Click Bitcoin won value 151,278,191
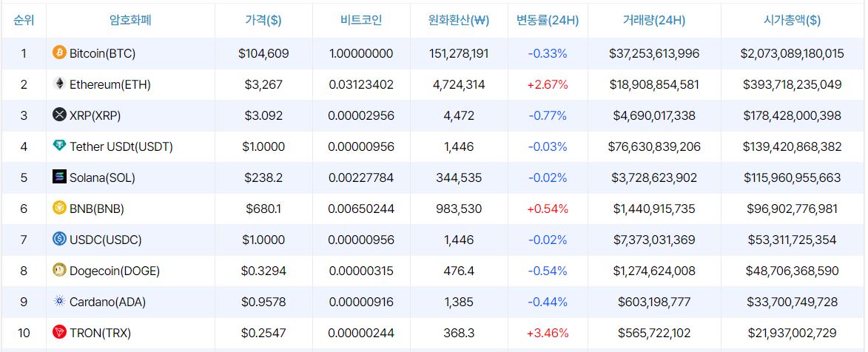This screenshot has height=352, width=868. pos(459,54)
